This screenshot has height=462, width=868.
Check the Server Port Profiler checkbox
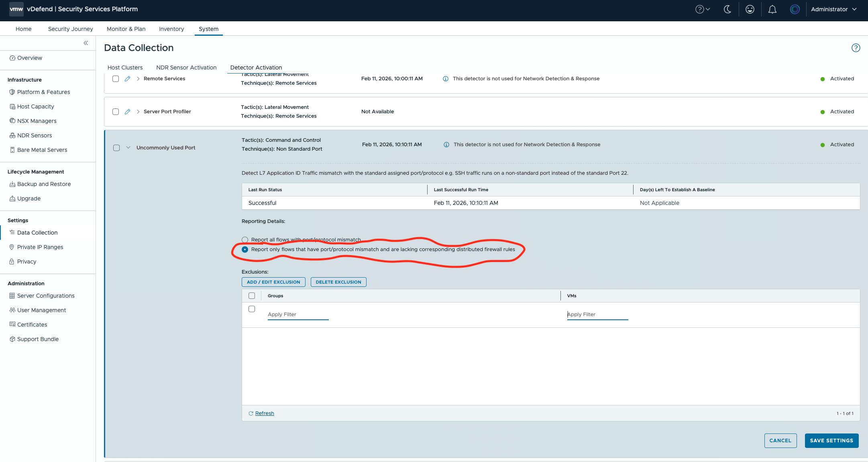tap(116, 112)
